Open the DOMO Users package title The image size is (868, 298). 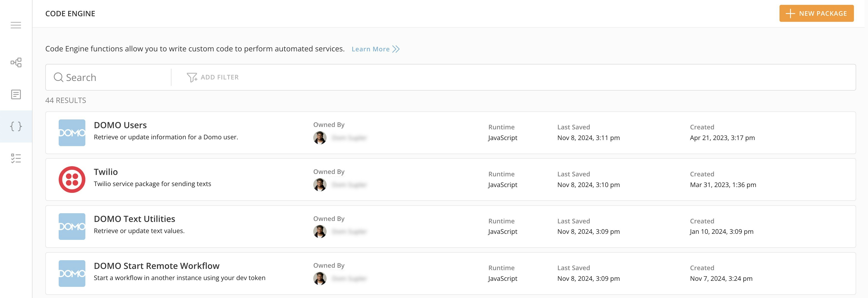[120, 125]
